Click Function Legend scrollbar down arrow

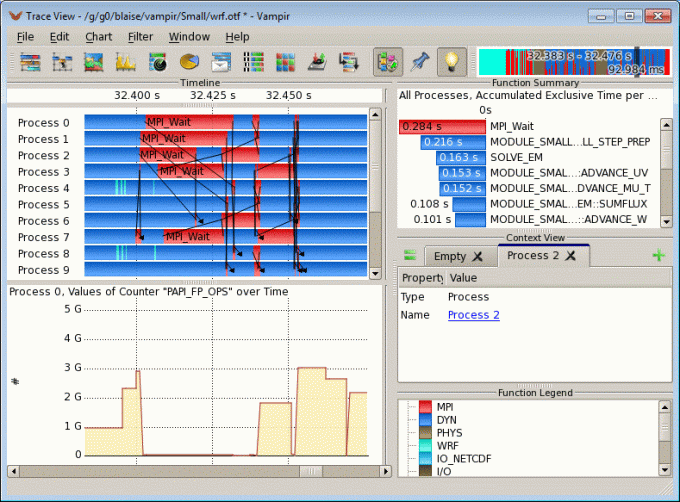pos(664,469)
